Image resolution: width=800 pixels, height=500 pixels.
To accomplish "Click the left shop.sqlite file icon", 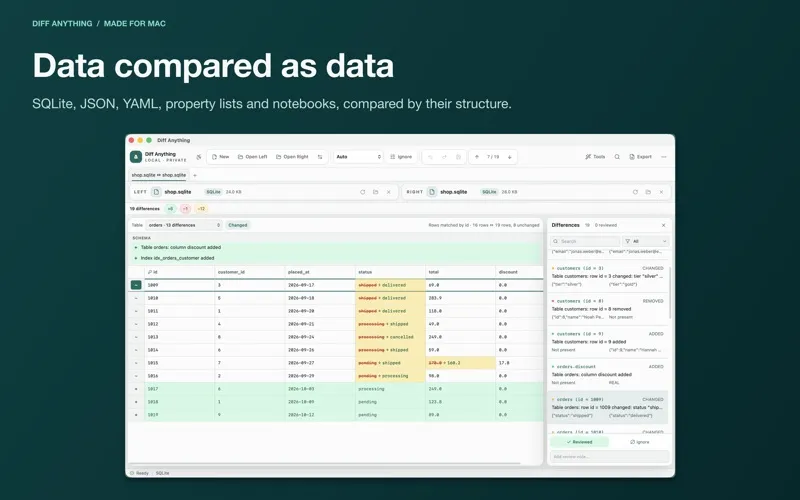I will 156,192.
